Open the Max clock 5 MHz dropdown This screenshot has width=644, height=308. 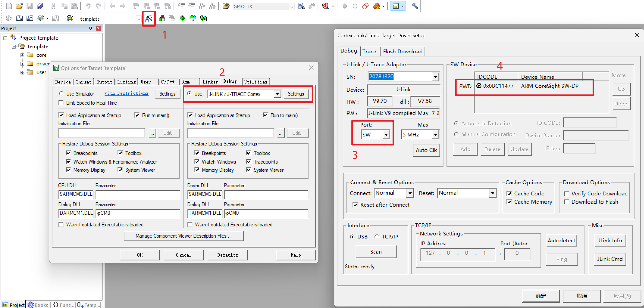pyautogui.click(x=435, y=135)
